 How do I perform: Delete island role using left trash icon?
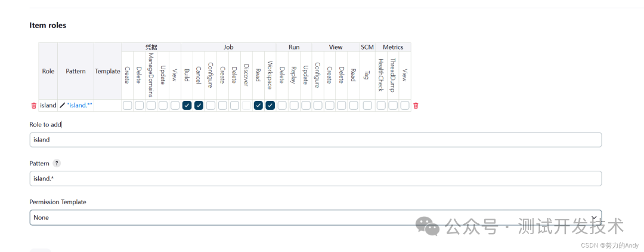pyautogui.click(x=33, y=106)
